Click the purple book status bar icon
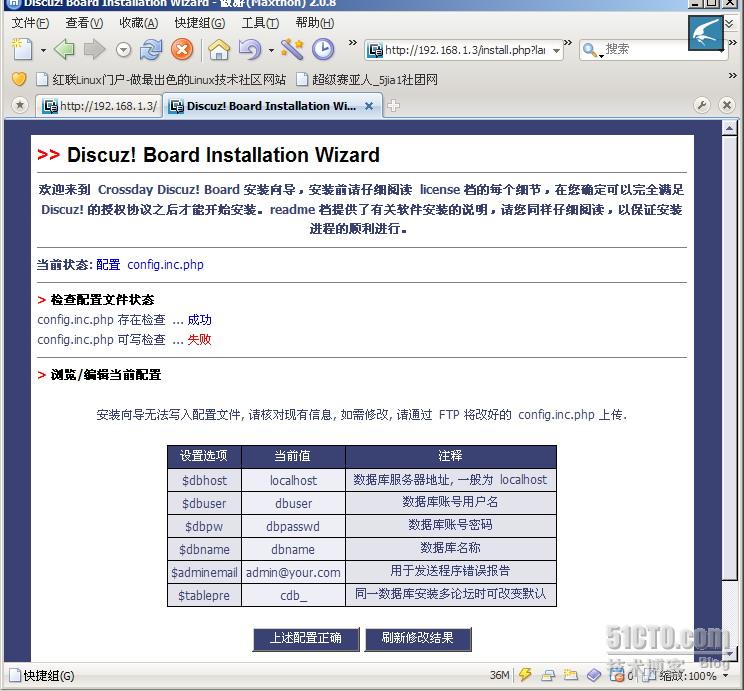The image size is (744, 691). [x=594, y=675]
